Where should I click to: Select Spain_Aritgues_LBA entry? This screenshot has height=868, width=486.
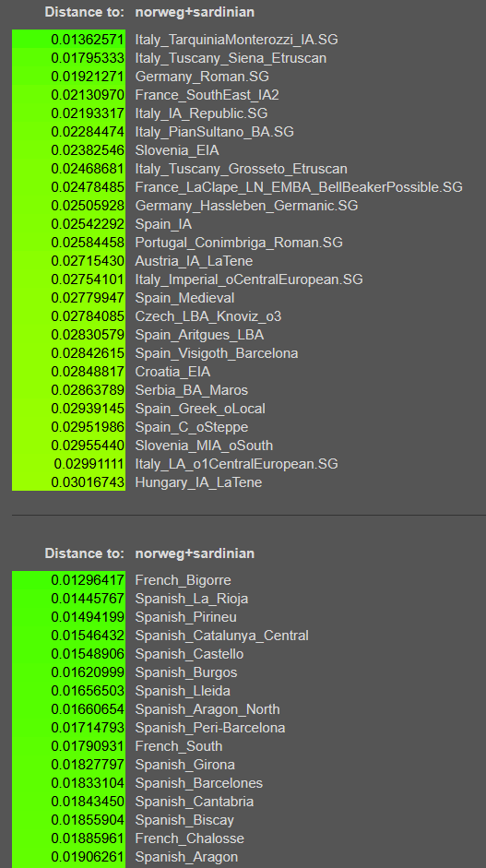tap(199, 335)
